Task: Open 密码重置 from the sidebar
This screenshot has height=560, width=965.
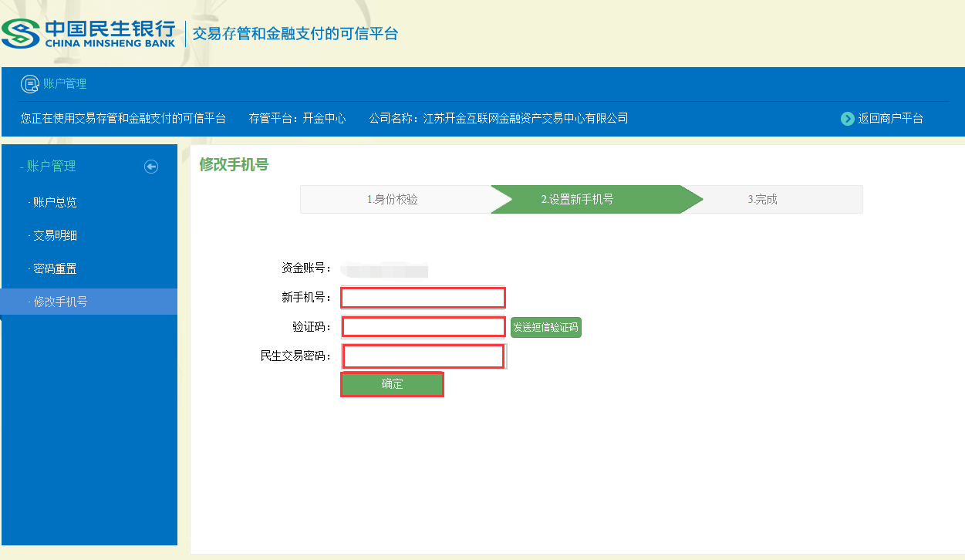Action: tap(54, 269)
